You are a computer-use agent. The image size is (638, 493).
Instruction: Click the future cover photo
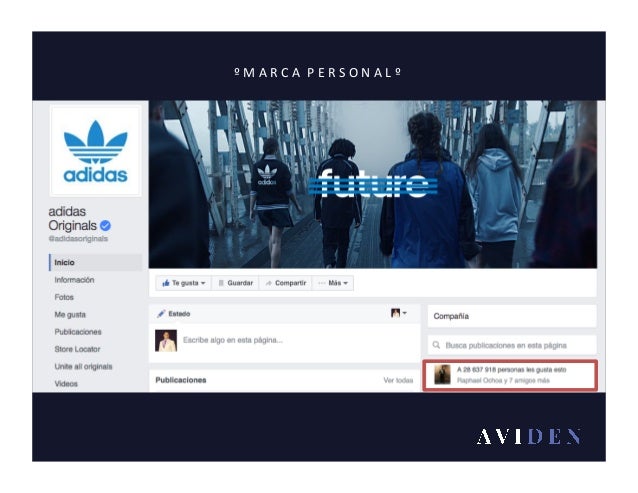[373, 184]
